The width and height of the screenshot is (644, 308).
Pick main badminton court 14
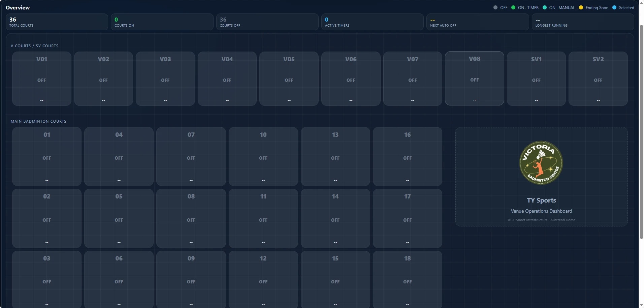pyautogui.click(x=335, y=218)
